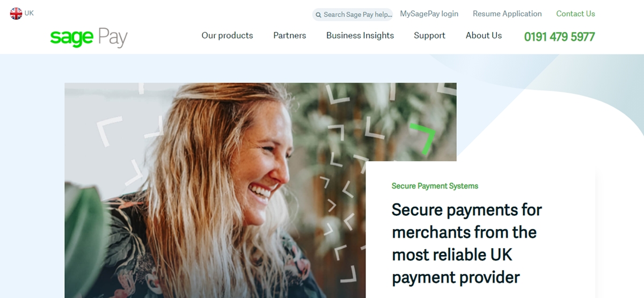
Task: Open the Our products menu
Action: (x=227, y=35)
